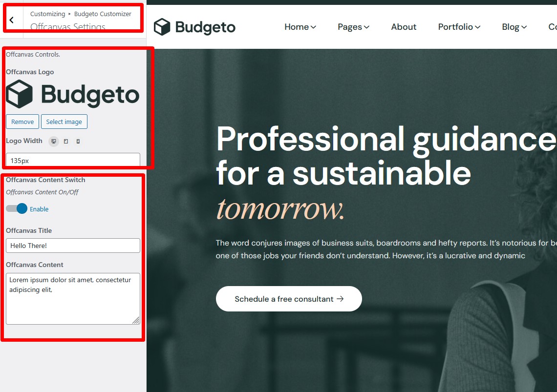Click the Remove logo button
This screenshot has height=392, width=557.
pos(22,122)
